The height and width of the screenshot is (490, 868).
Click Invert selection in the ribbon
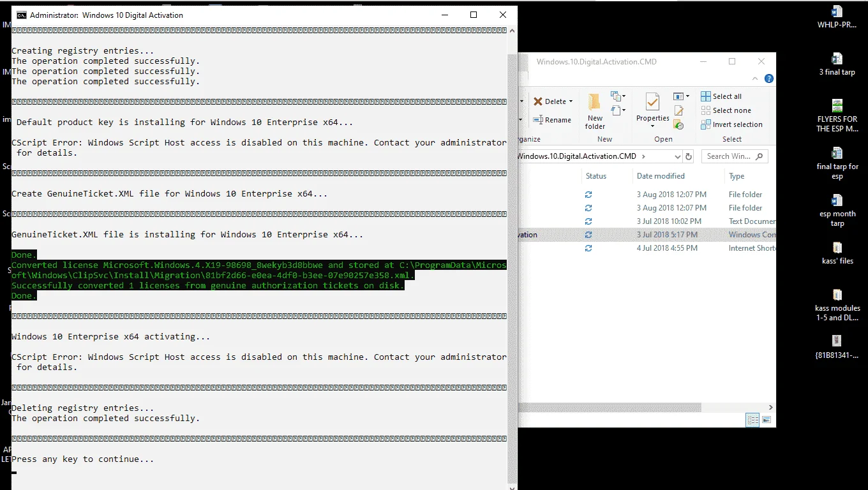pyautogui.click(x=731, y=124)
